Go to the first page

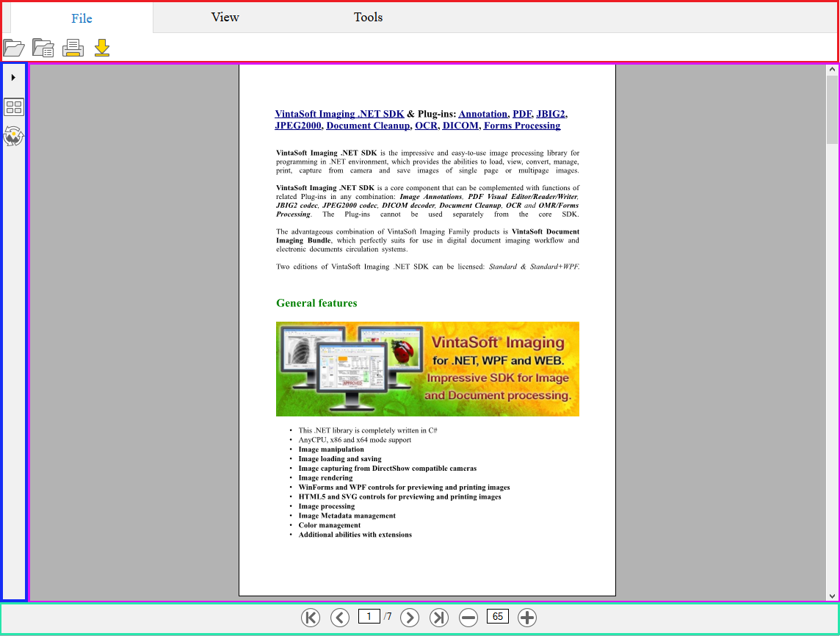coord(311,617)
